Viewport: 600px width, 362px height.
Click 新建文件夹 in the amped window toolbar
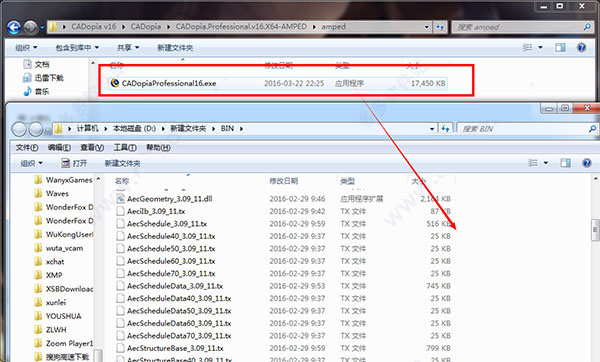[175, 47]
